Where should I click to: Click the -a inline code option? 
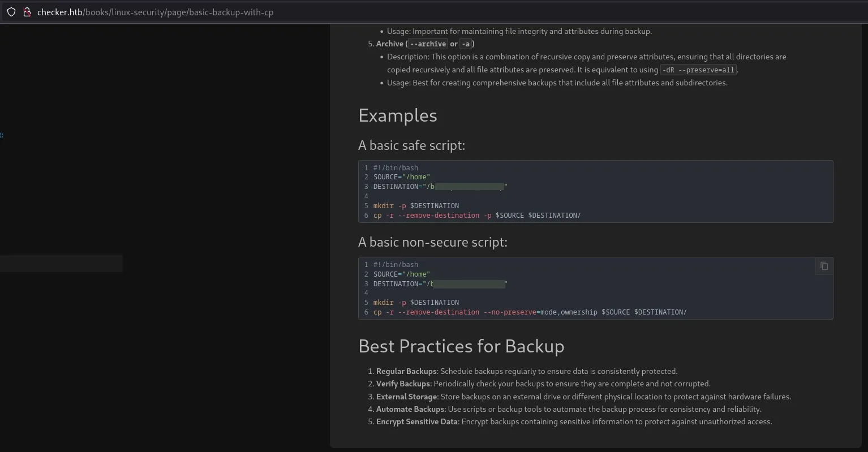466,44
